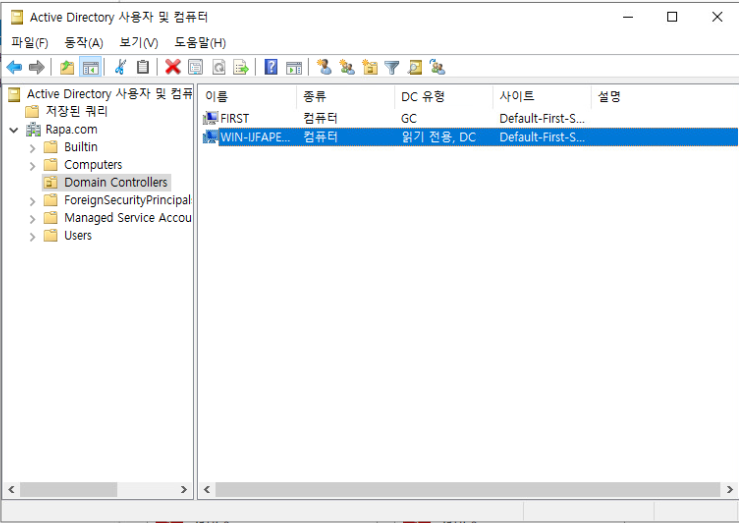Viewport: 739px width, 523px height.
Task: Sort by the 설명 column header
Action: pos(665,97)
